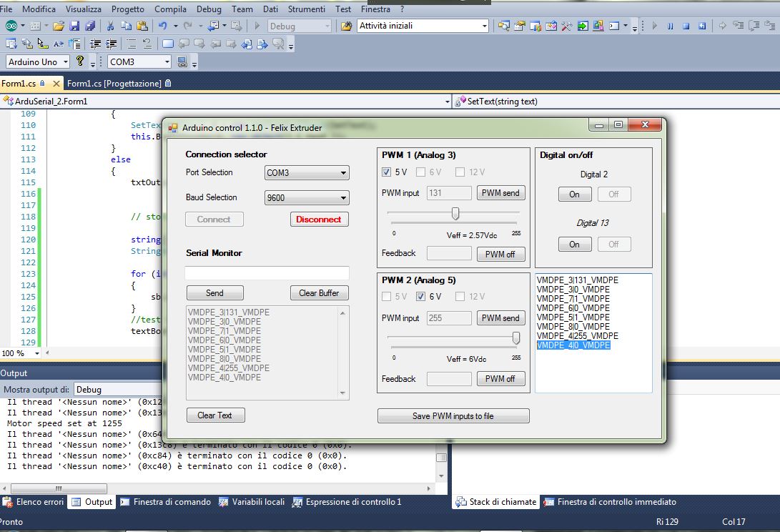
Task: Toggle a bookmark with the bookmark icon
Action: click(x=168, y=44)
